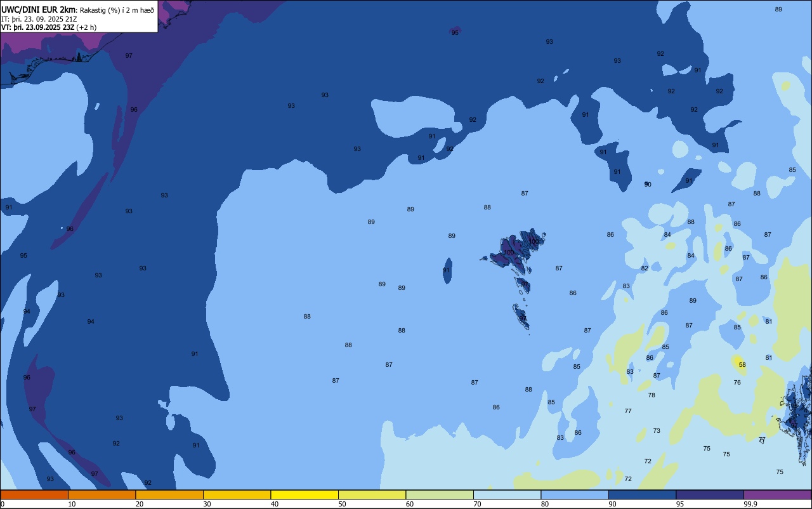Viewport: 812px width, 509px height.
Task: Click the orange 10–20 legend swatch
Action: tap(101, 494)
